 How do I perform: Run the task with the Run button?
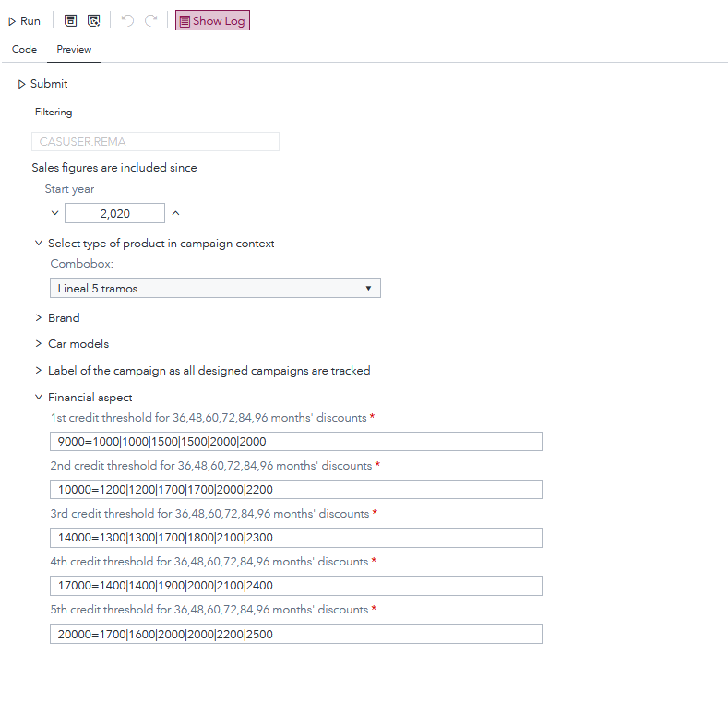24,20
